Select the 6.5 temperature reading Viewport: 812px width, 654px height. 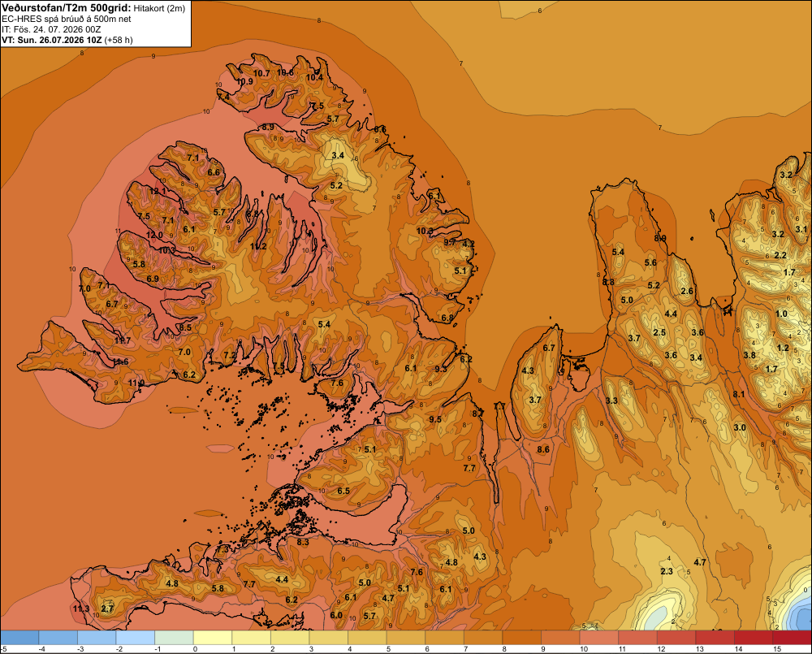[343, 491]
